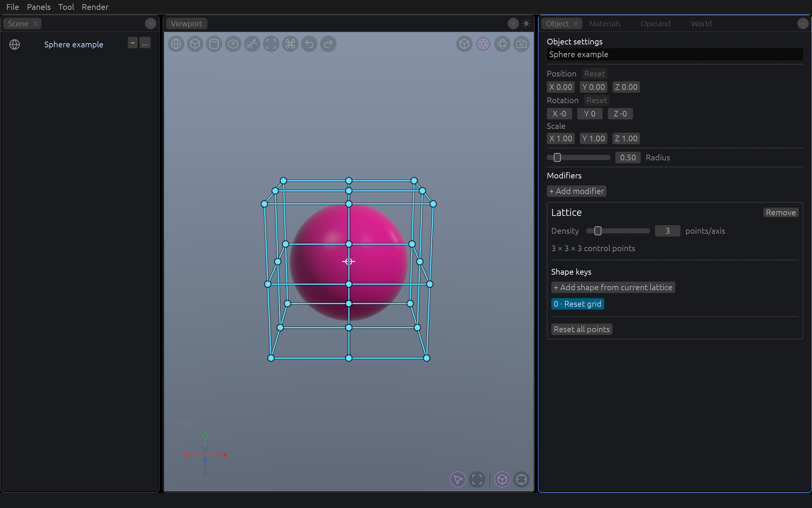
Task: Click Add shape from current lattice
Action: [x=613, y=287]
